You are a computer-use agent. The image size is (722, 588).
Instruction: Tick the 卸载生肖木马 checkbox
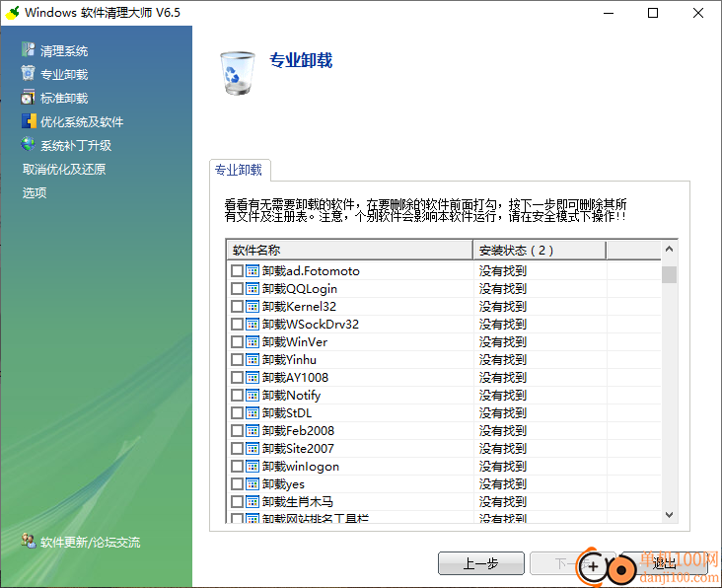[237, 502]
